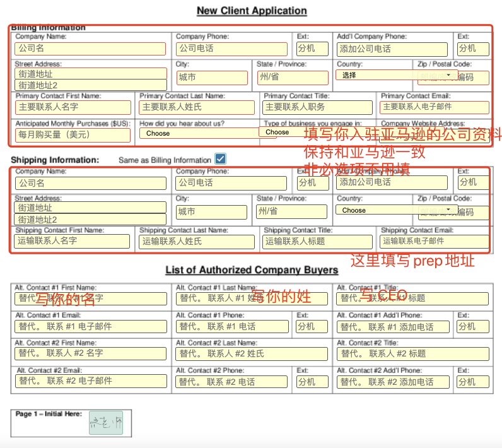Click the Billing Company Phone field
The height and width of the screenshot is (448, 502).
click(231, 49)
